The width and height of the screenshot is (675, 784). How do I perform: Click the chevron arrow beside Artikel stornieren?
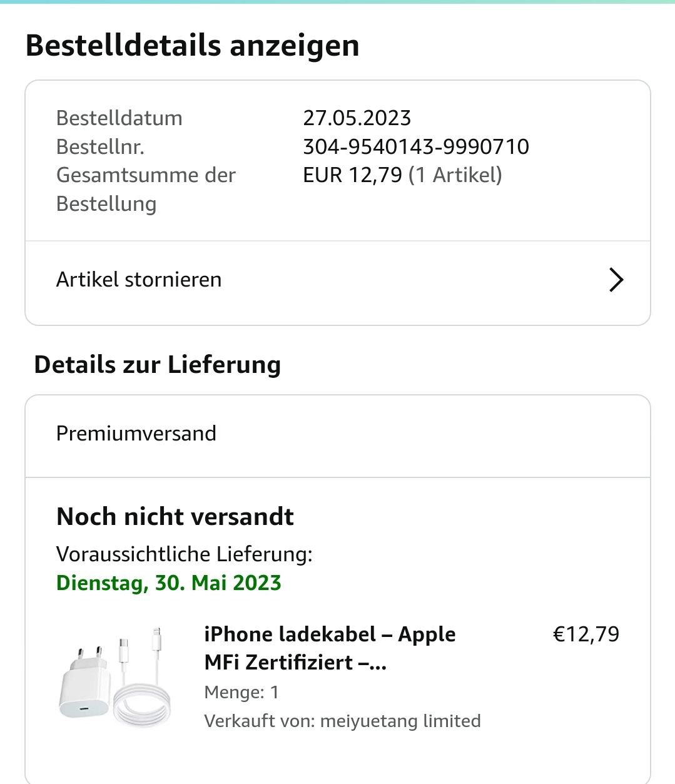click(x=616, y=280)
